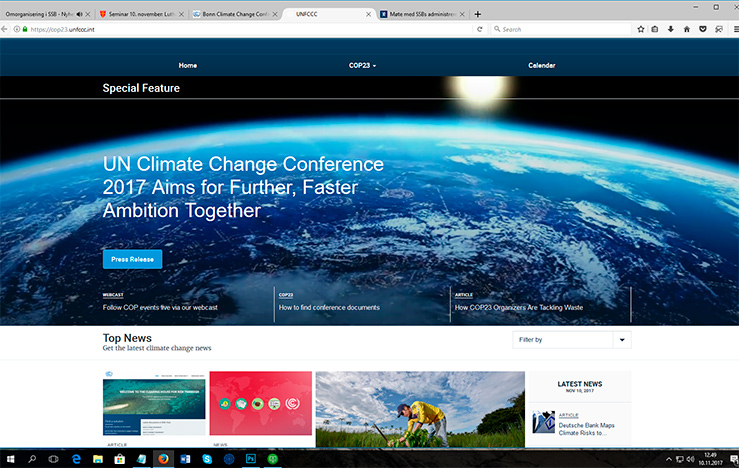Open the red world map news thumbnail
Image resolution: width=739 pixels, height=468 pixels.
261,403
